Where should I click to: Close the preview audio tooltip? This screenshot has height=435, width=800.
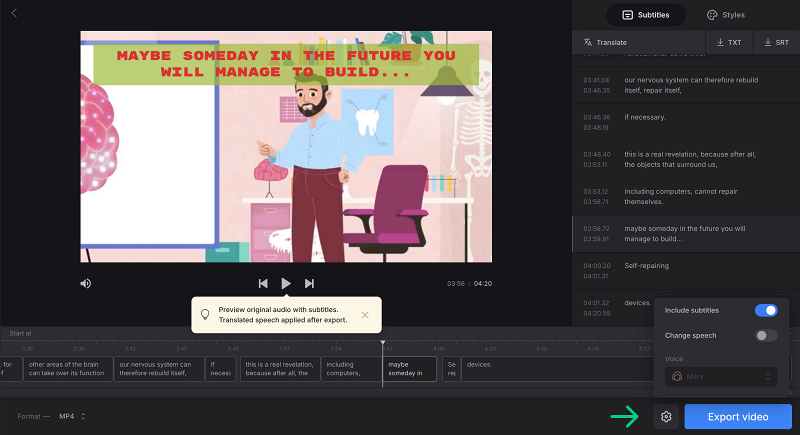365,315
